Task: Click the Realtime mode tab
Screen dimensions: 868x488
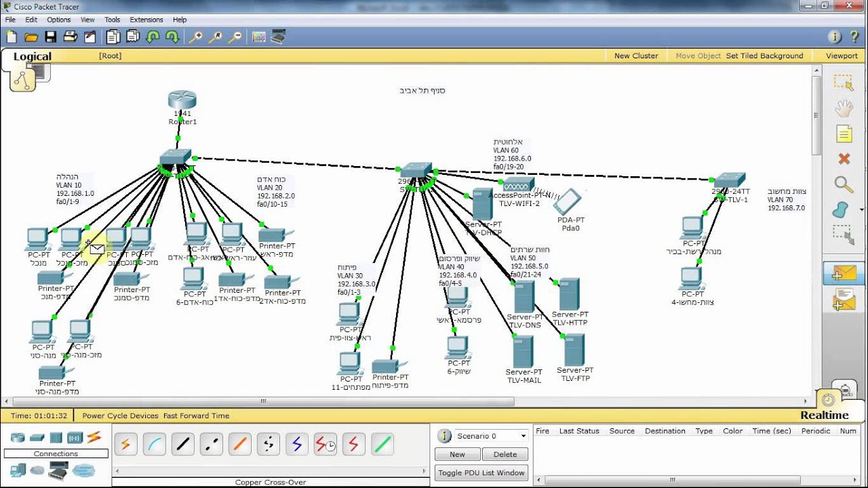Action: tap(825, 415)
